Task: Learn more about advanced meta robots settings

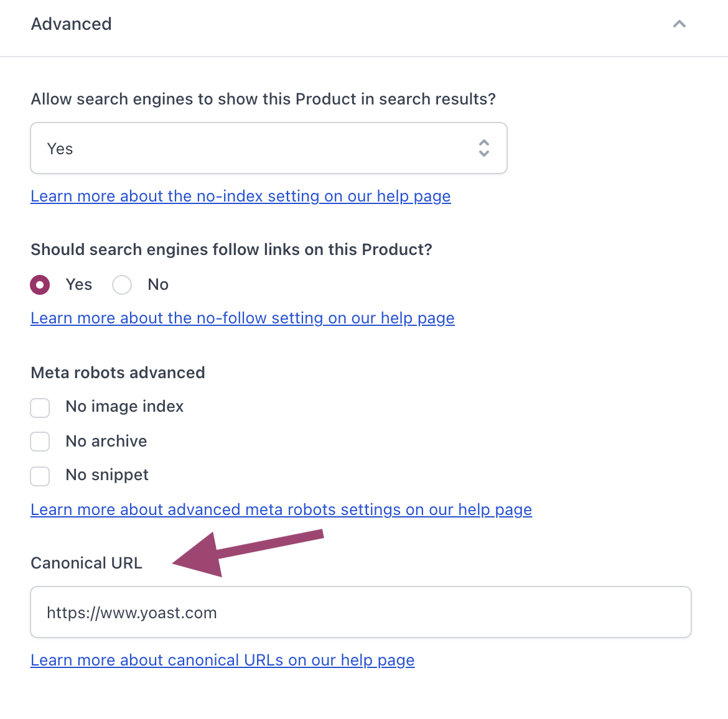Action: pos(281,509)
